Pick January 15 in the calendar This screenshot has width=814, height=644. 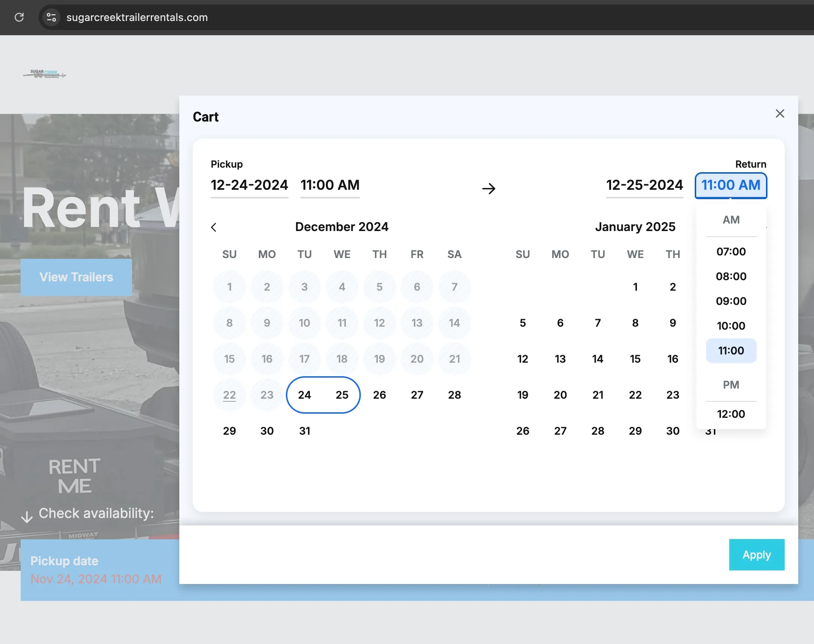coord(635,359)
